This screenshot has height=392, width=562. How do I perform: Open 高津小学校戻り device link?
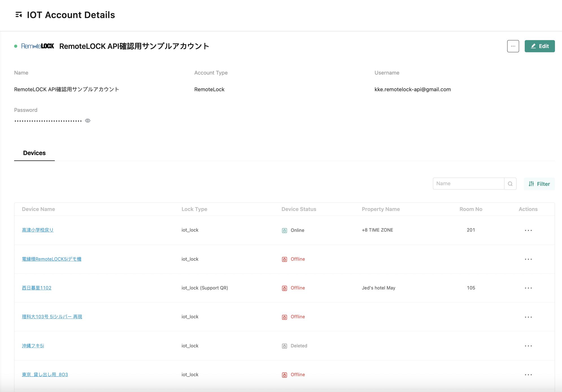(38, 230)
